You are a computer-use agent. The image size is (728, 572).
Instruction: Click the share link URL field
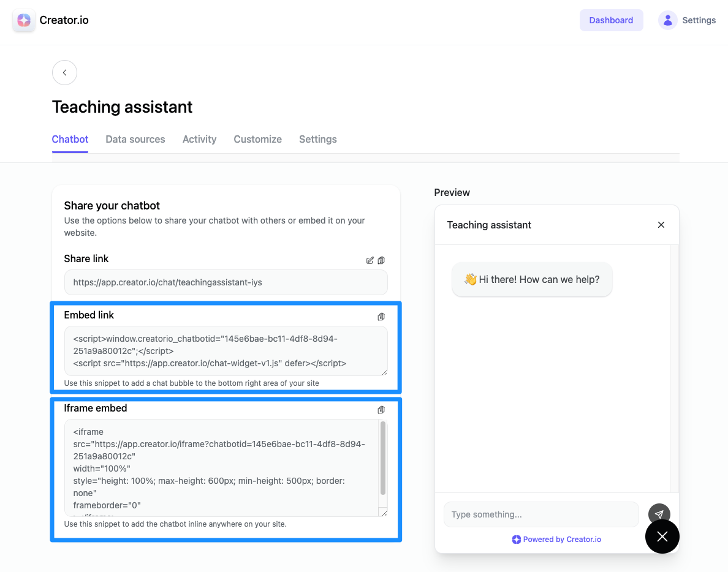click(x=226, y=282)
